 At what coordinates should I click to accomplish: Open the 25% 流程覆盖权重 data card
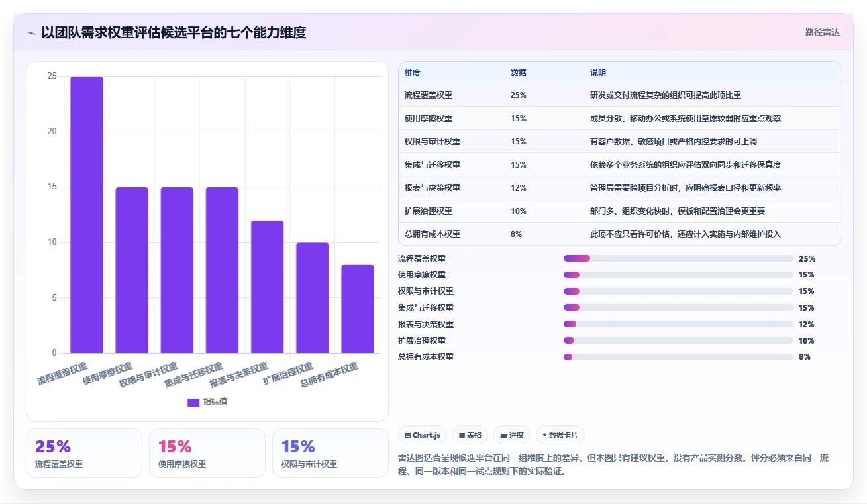(x=84, y=453)
